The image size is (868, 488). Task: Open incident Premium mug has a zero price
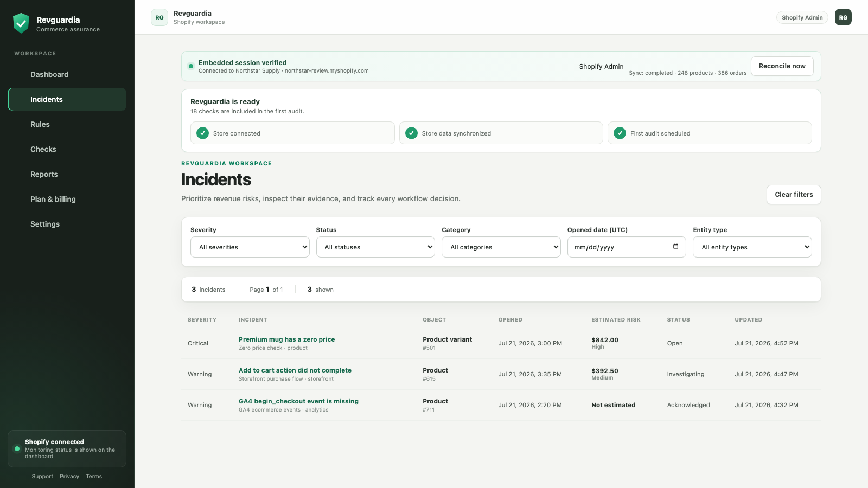click(287, 339)
